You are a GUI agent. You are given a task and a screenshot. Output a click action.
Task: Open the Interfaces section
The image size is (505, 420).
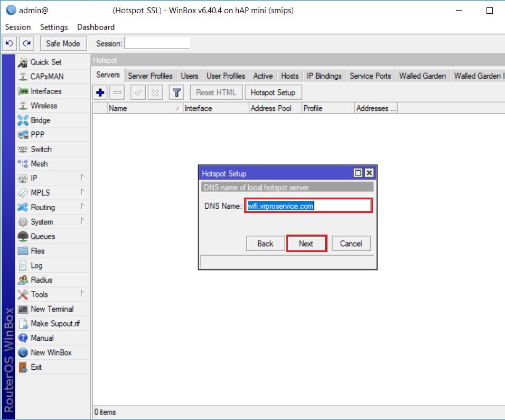[53, 91]
